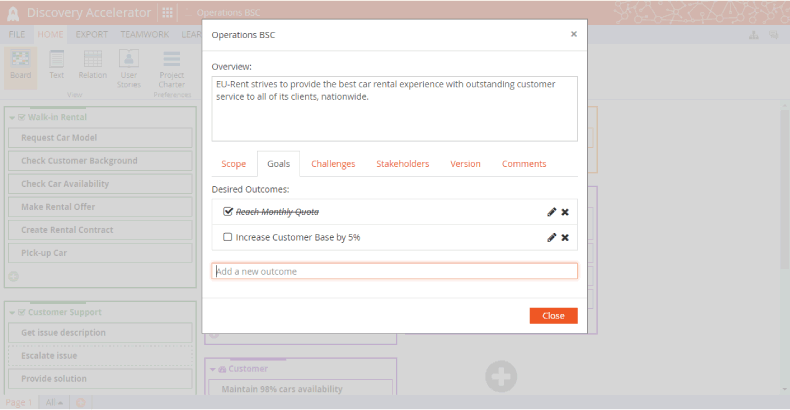Edit the Increase Customer Base by 5% outcome

pos(551,237)
